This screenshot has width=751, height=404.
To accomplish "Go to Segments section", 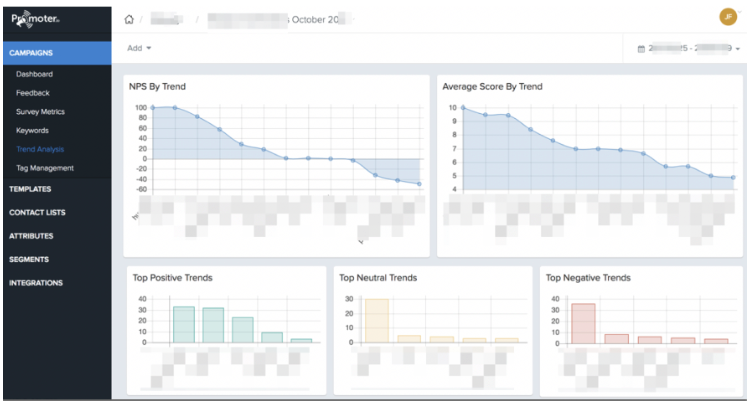I will [29, 259].
